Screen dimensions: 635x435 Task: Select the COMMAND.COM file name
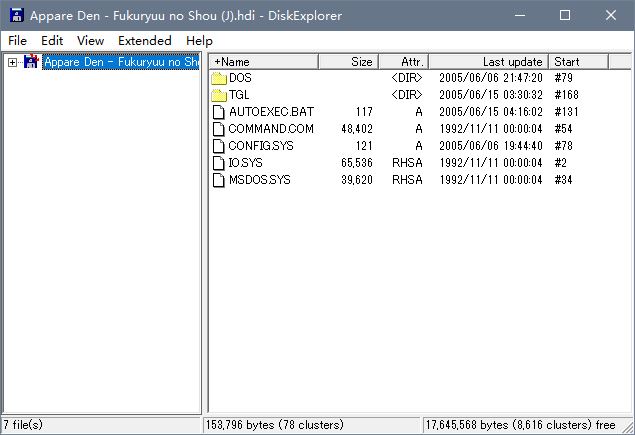[x=271, y=129]
